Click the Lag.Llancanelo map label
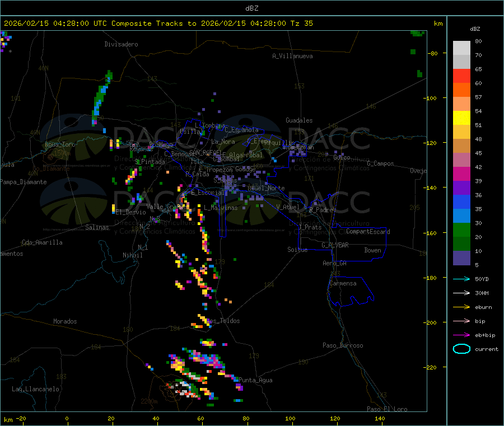504x426 pixels. 35,390
